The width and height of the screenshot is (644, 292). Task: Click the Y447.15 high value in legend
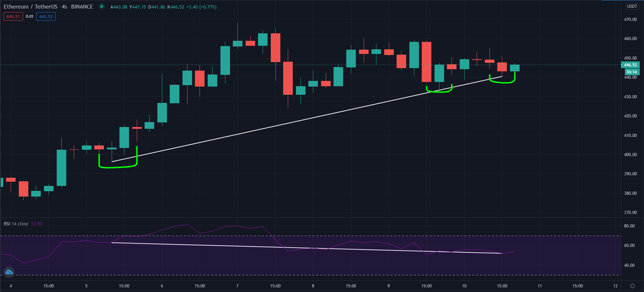[138, 7]
